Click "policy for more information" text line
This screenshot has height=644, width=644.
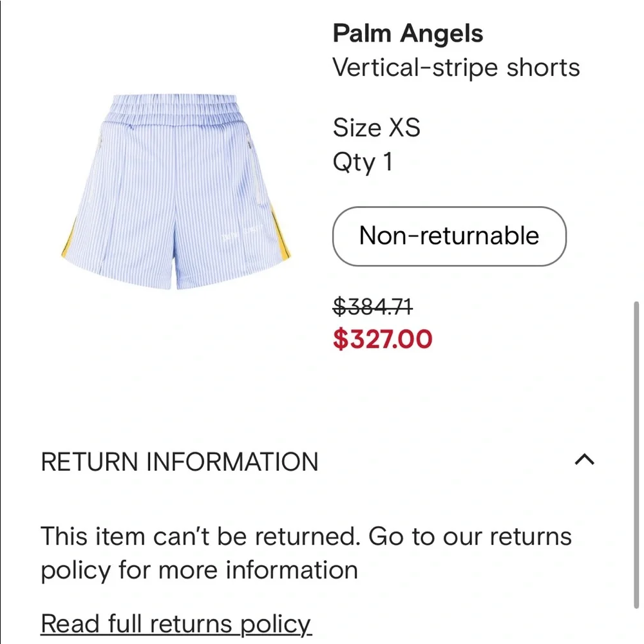click(x=199, y=570)
